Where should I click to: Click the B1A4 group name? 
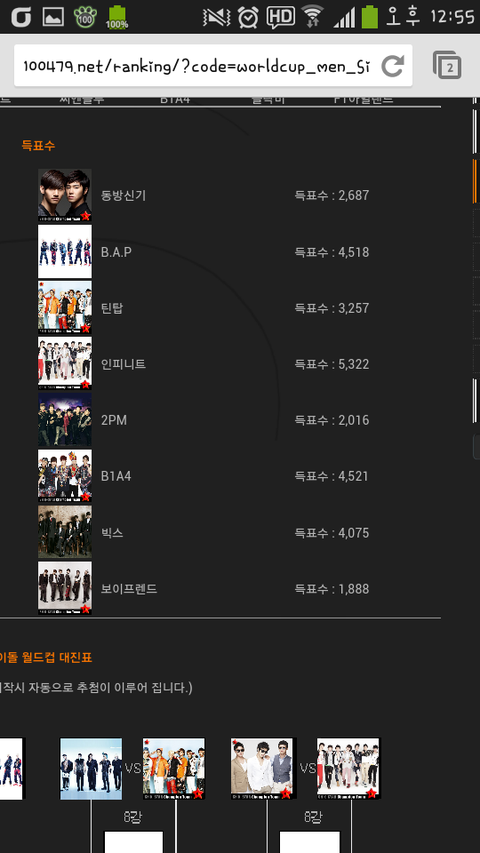pos(116,476)
